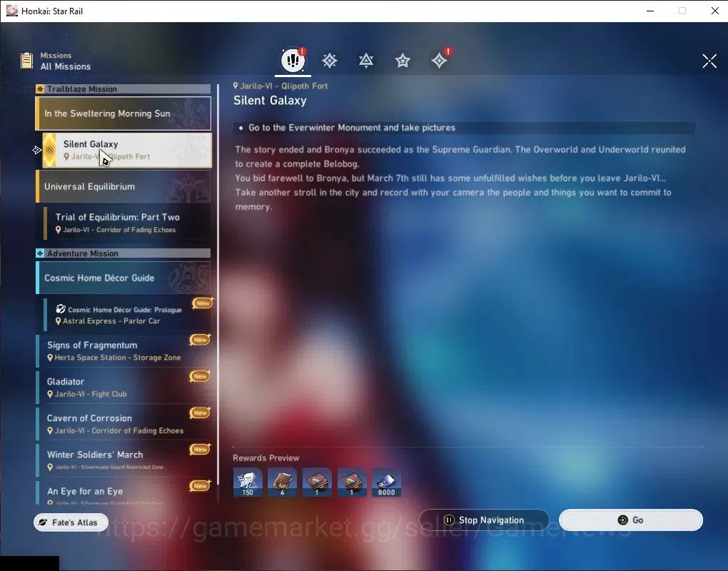Switch to the Trailblaze Mission filter tab
The image size is (728, 571).
click(330, 61)
